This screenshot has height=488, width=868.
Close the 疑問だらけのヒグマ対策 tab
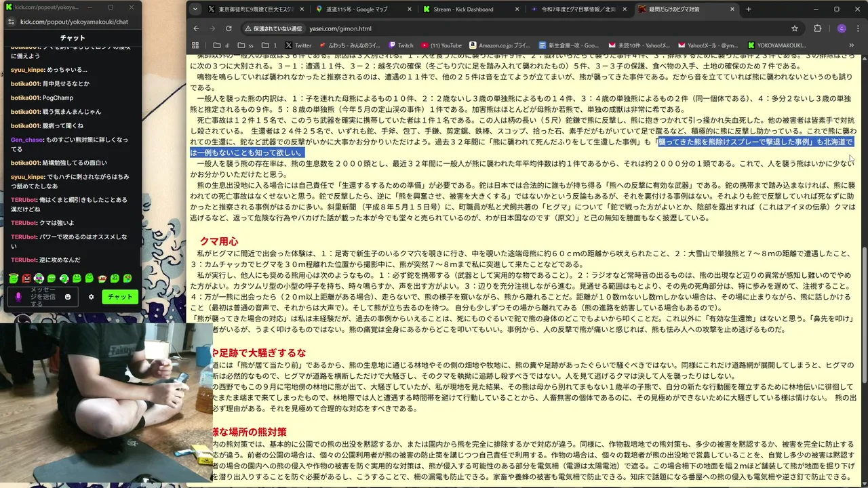pyautogui.click(x=732, y=9)
